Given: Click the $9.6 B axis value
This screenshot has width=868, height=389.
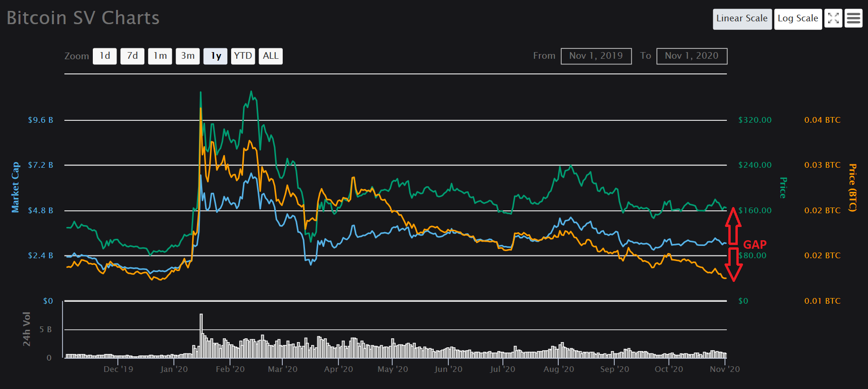Looking at the screenshot, I should coord(40,120).
